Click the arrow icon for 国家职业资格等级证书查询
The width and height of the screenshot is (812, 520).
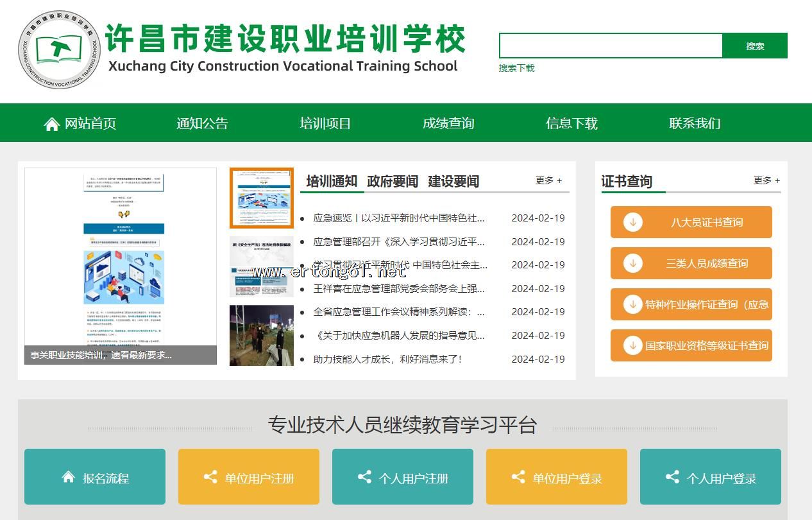click(633, 345)
